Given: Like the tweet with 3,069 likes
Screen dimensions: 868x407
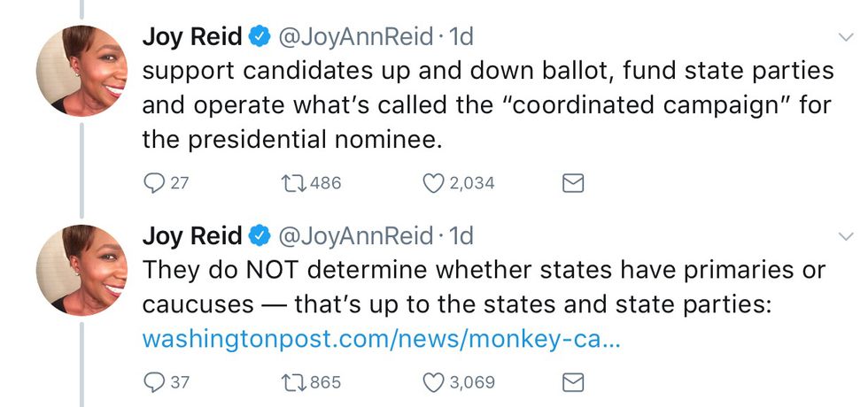Looking at the screenshot, I should [x=433, y=382].
